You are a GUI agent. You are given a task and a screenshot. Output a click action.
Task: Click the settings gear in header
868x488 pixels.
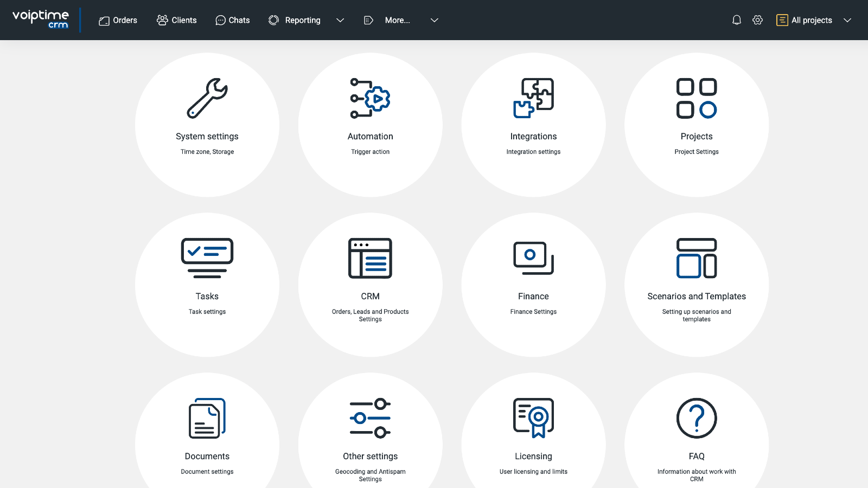(757, 20)
